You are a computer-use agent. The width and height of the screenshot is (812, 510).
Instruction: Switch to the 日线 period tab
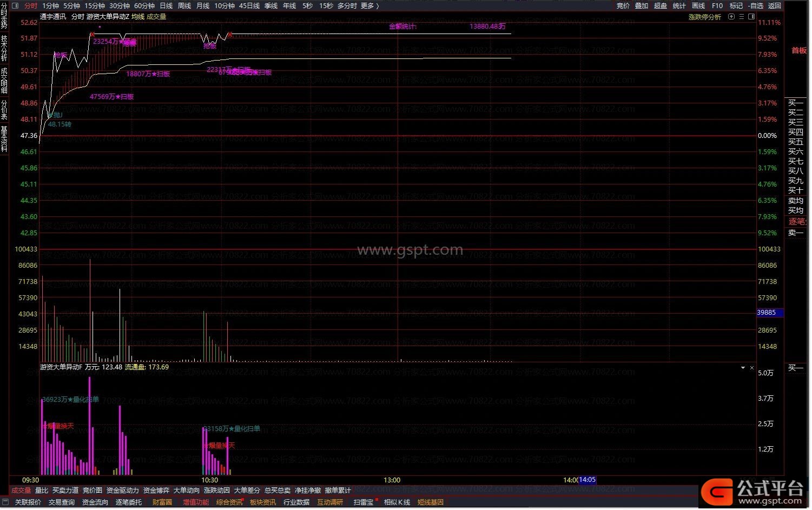(x=166, y=6)
